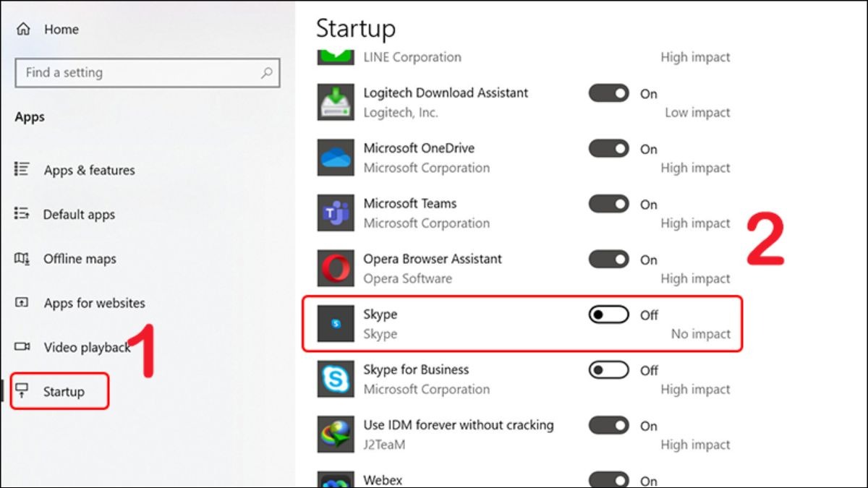868x488 pixels.
Task: Click the LINE Corporation publisher text
Action: click(x=412, y=57)
